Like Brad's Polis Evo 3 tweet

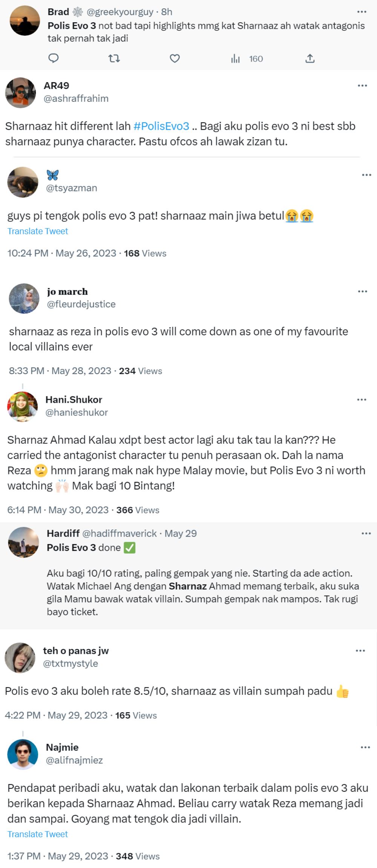click(x=173, y=58)
